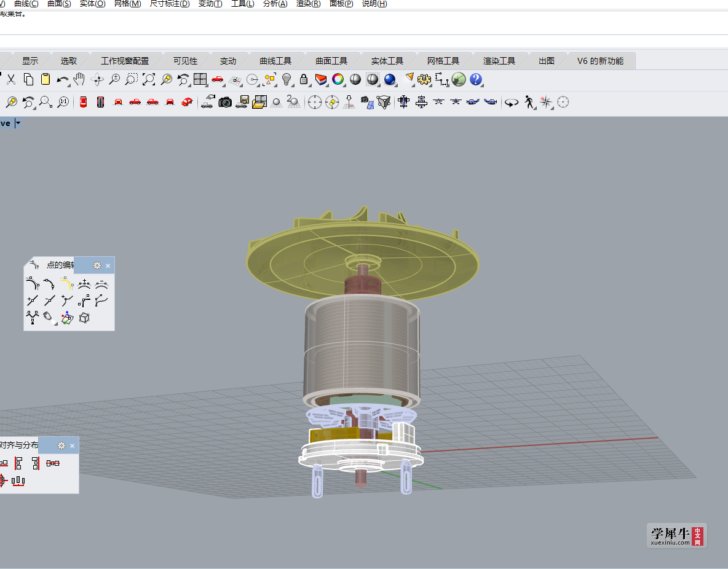Switch to the 曲面工具 tab

pyautogui.click(x=331, y=61)
